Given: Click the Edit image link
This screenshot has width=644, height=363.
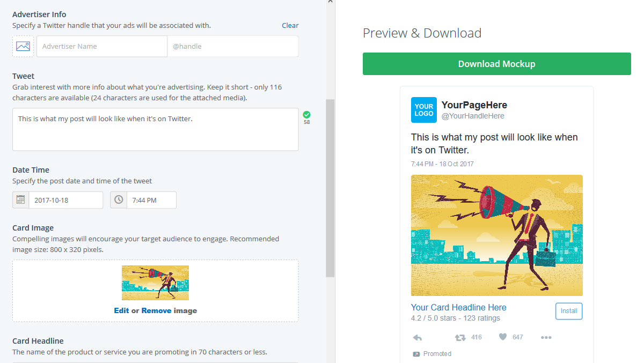Looking at the screenshot, I should click(121, 310).
